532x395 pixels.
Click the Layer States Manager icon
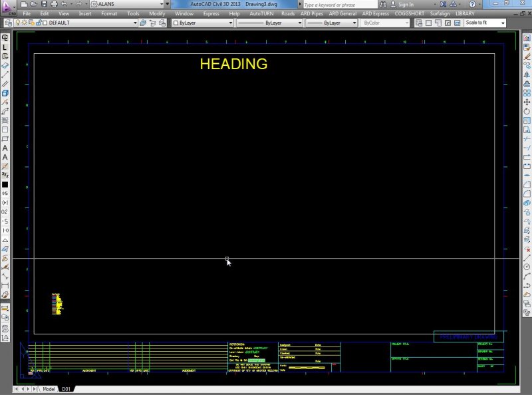(x=162, y=23)
